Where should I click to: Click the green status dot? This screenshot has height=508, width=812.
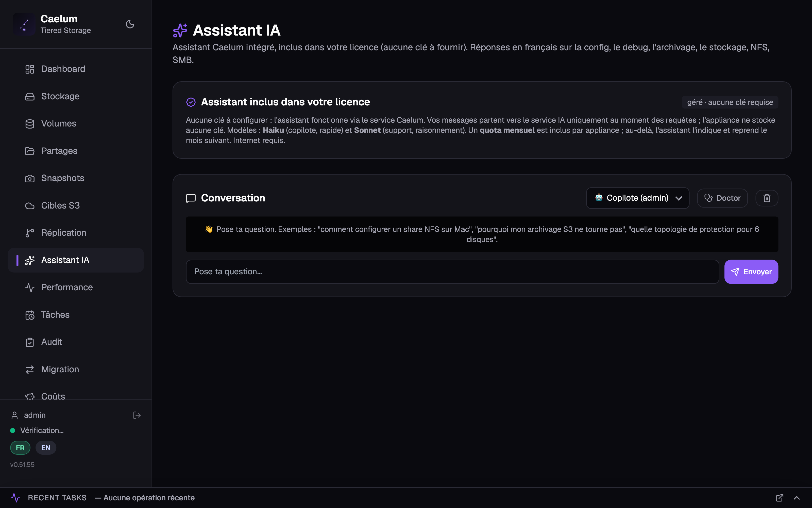(x=13, y=430)
